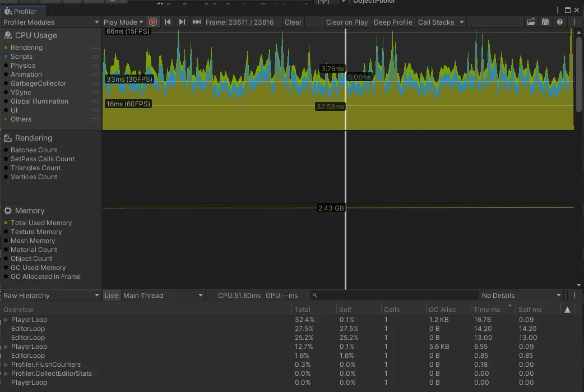Click the red Record profiling button

[153, 22]
